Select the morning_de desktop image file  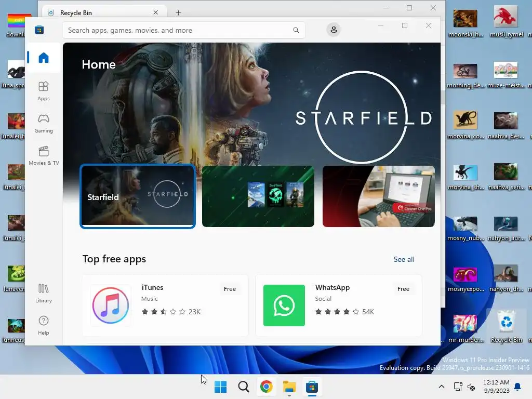(x=465, y=75)
